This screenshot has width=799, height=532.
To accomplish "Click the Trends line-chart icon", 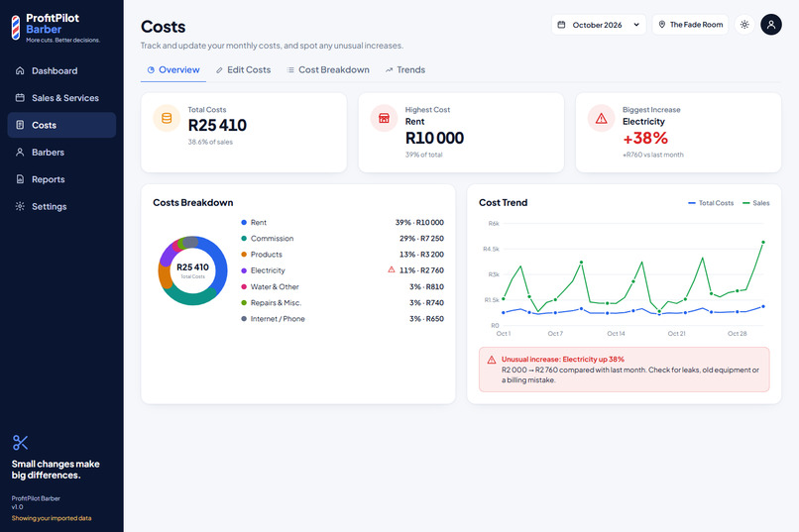I will pyautogui.click(x=389, y=70).
